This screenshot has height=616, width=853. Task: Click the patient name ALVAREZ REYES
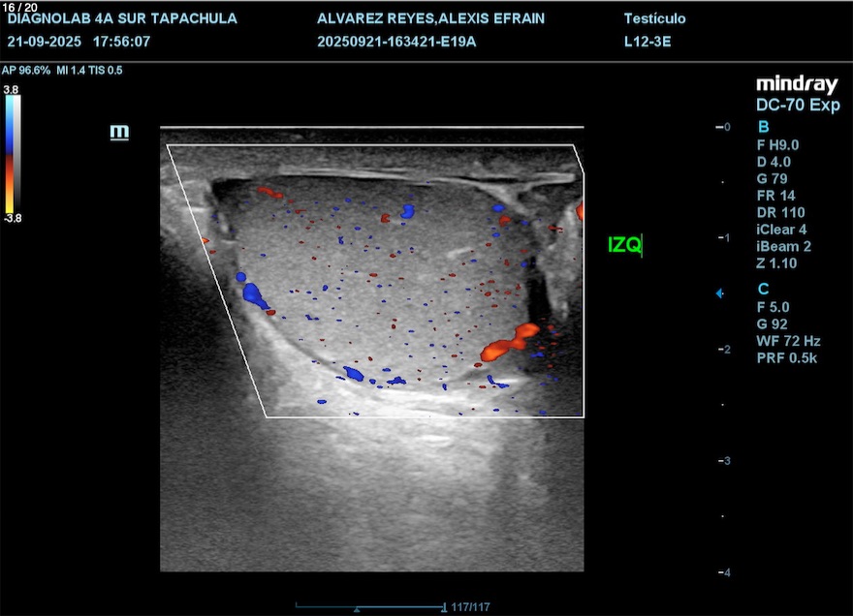[430, 19]
